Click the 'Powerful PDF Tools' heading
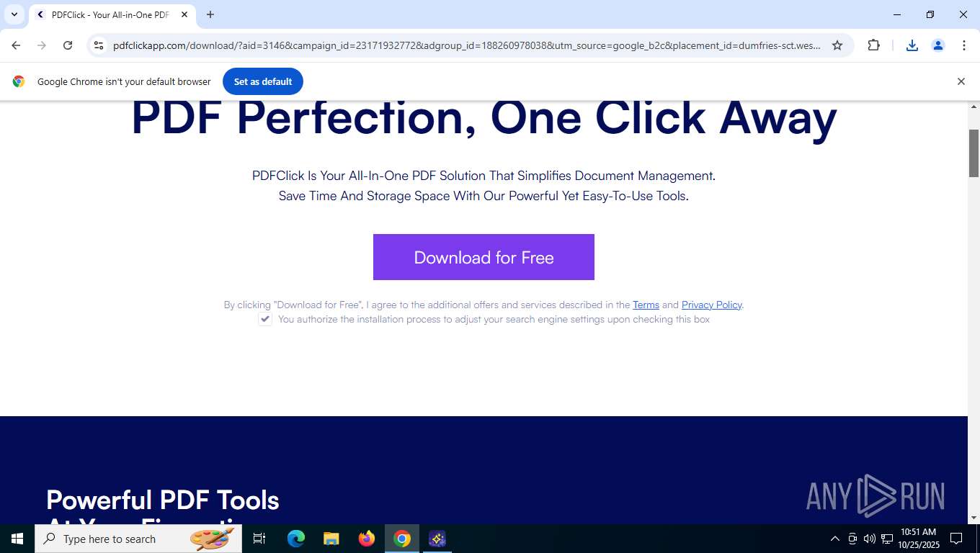The width and height of the screenshot is (980, 553). (163, 500)
